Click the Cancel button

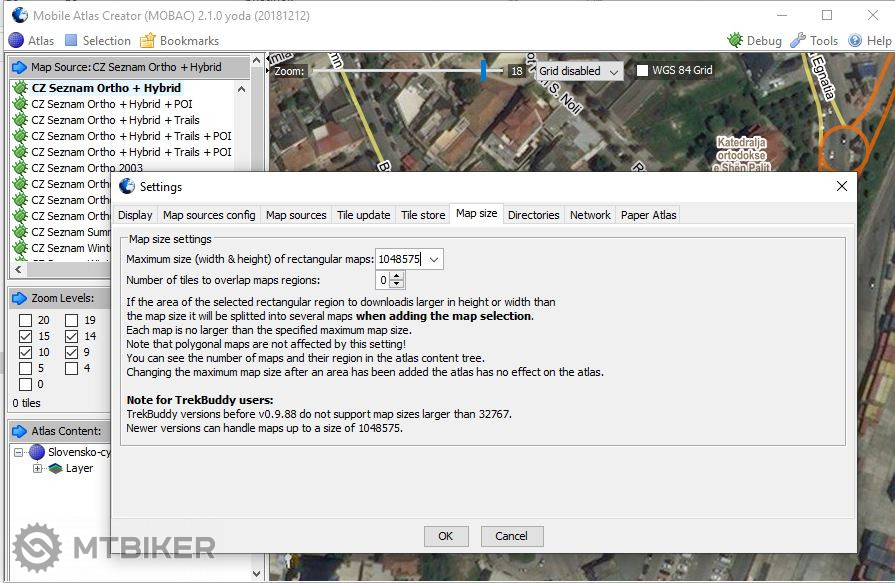[x=511, y=536]
